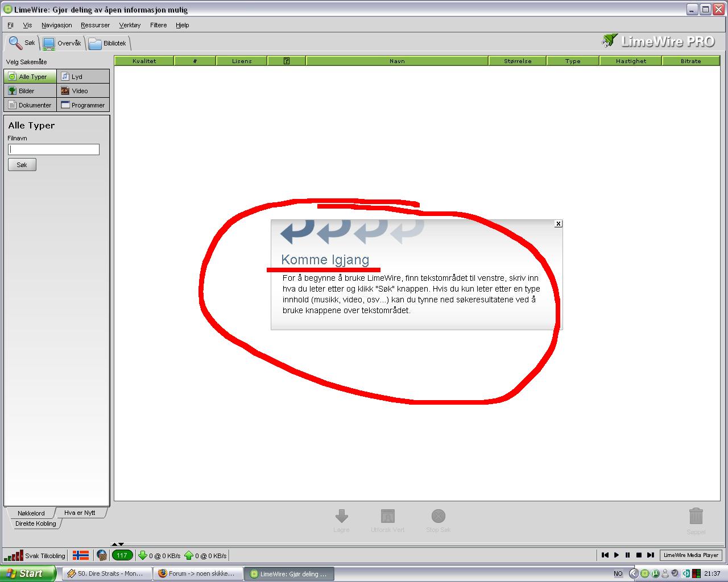The height and width of the screenshot is (582, 728).
Task: Click the Windows Start button
Action: tap(28, 573)
